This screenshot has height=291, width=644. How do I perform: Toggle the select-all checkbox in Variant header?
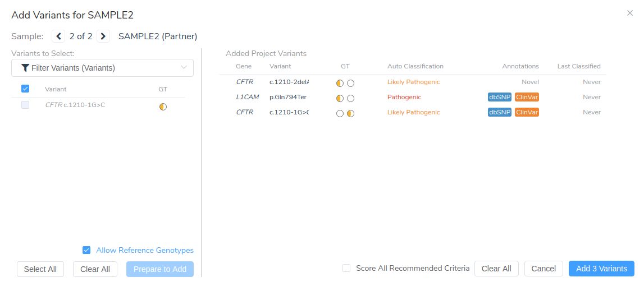(25, 89)
